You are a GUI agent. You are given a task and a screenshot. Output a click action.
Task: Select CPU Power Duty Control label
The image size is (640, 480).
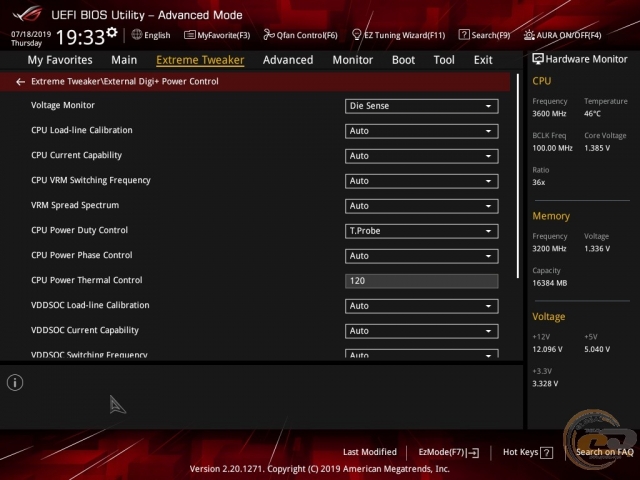[80, 230]
